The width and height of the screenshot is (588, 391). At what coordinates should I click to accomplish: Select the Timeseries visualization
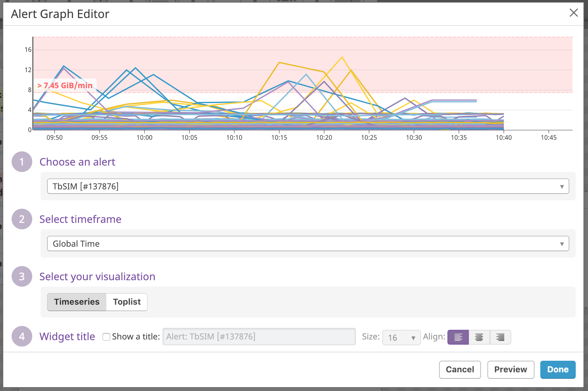tap(77, 302)
